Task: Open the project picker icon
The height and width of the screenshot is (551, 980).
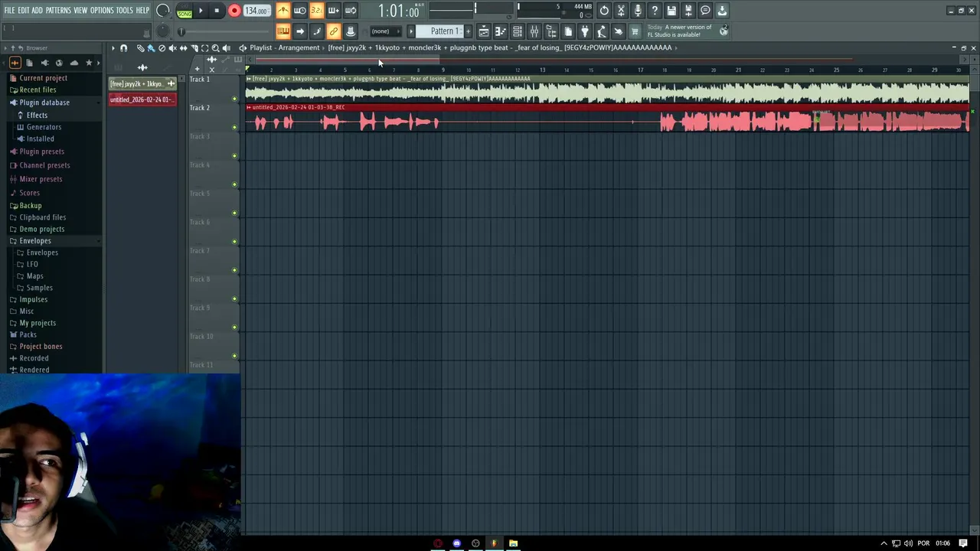Action: click(x=568, y=31)
